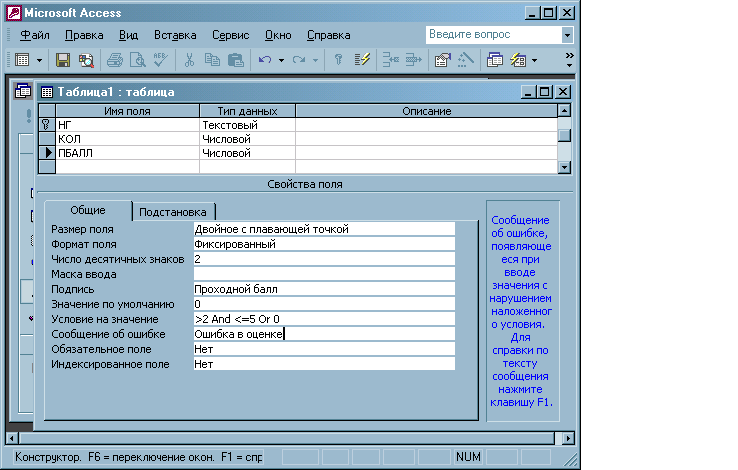Open the Вставка menu
This screenshot has width=738, height=470.
[x=175, y=35]
